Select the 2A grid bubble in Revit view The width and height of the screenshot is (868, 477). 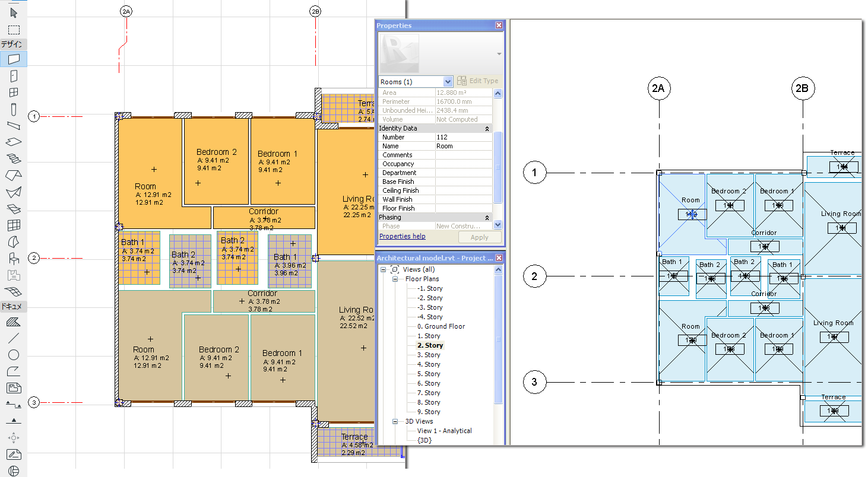tap(658, 89)
